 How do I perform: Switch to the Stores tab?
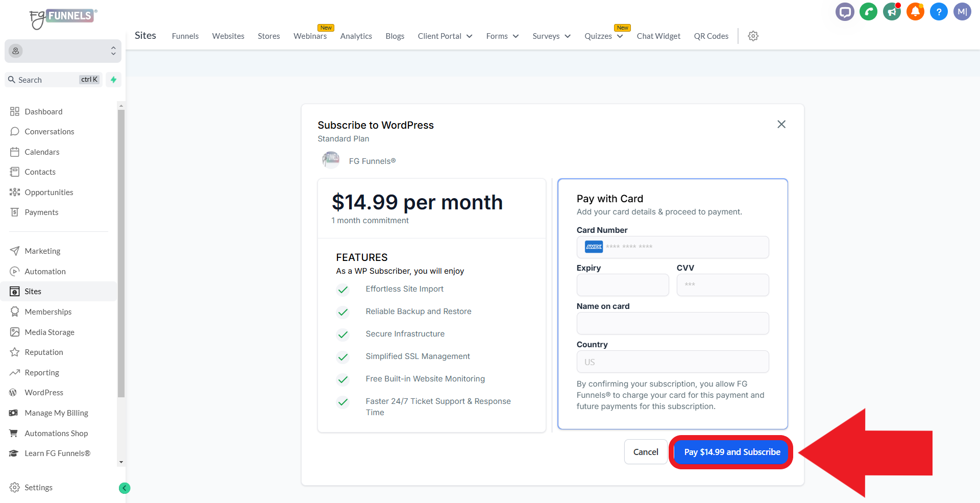pyautogui.click(x=268, y=36)
